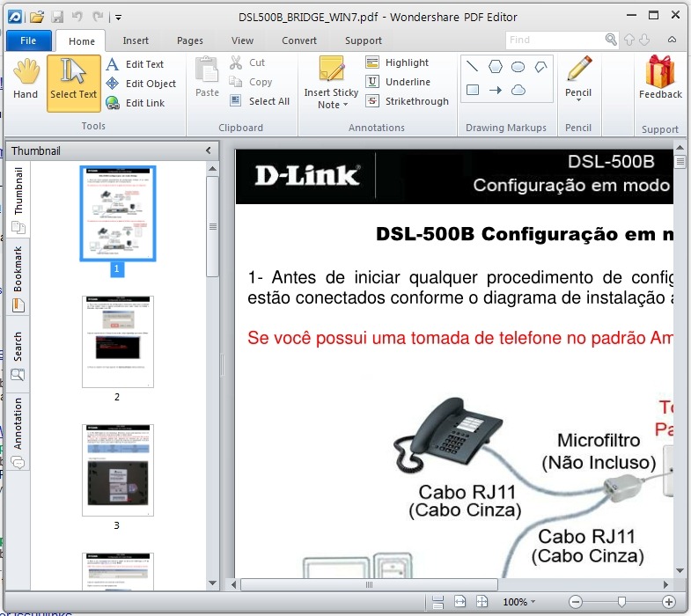Select page 3 thumbnail
The image size is (691, 616).
pos(118,470)
